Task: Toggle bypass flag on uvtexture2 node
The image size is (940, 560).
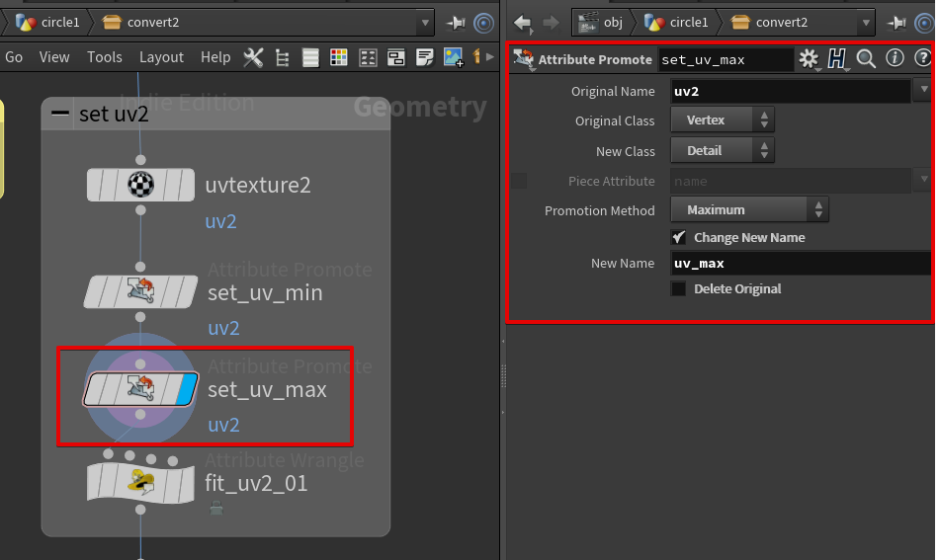Action: click(x=95, y=185)
